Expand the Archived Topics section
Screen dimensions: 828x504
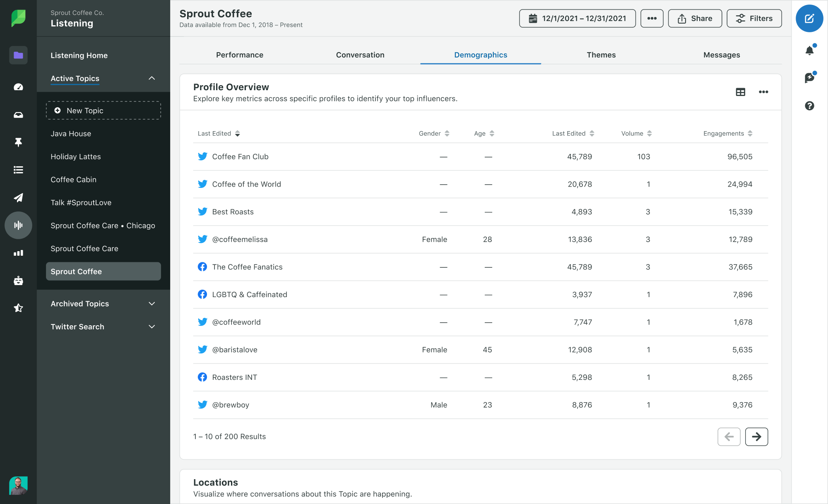tap(103, 304)
